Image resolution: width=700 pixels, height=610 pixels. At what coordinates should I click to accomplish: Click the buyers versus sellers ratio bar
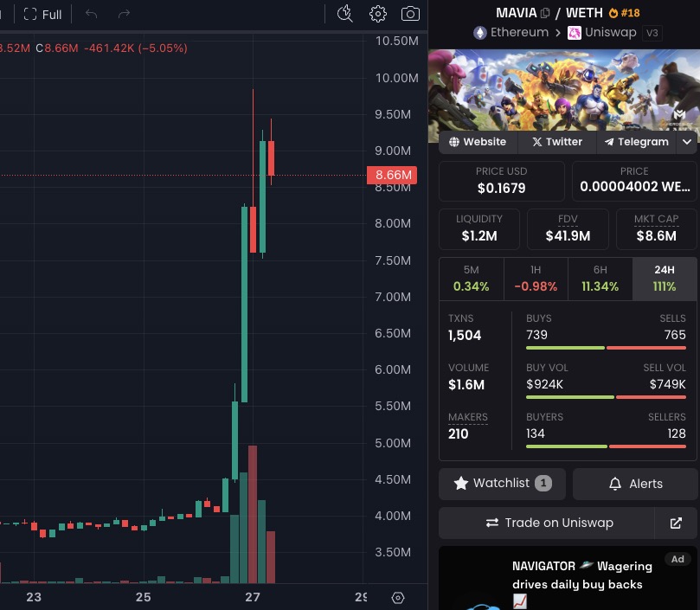[x=606, y=446]
